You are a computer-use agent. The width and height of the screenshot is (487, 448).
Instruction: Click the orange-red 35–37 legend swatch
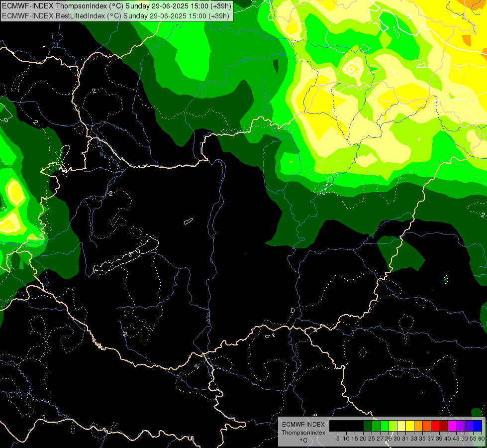click(x=427, y=426)
